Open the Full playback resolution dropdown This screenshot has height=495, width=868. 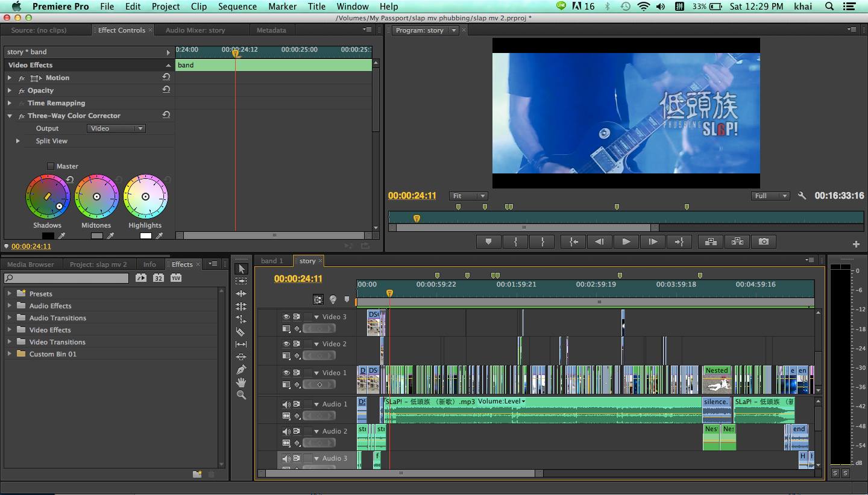[770, 196]
